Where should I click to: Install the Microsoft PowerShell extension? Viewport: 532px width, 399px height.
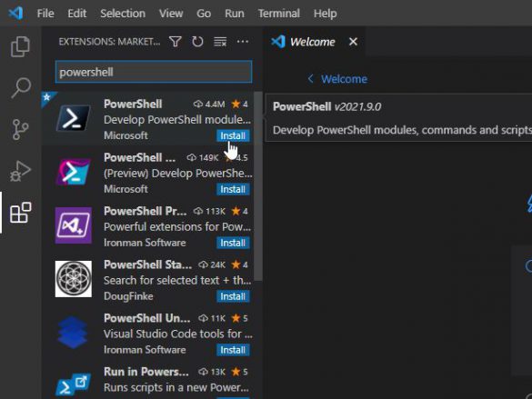233,135
